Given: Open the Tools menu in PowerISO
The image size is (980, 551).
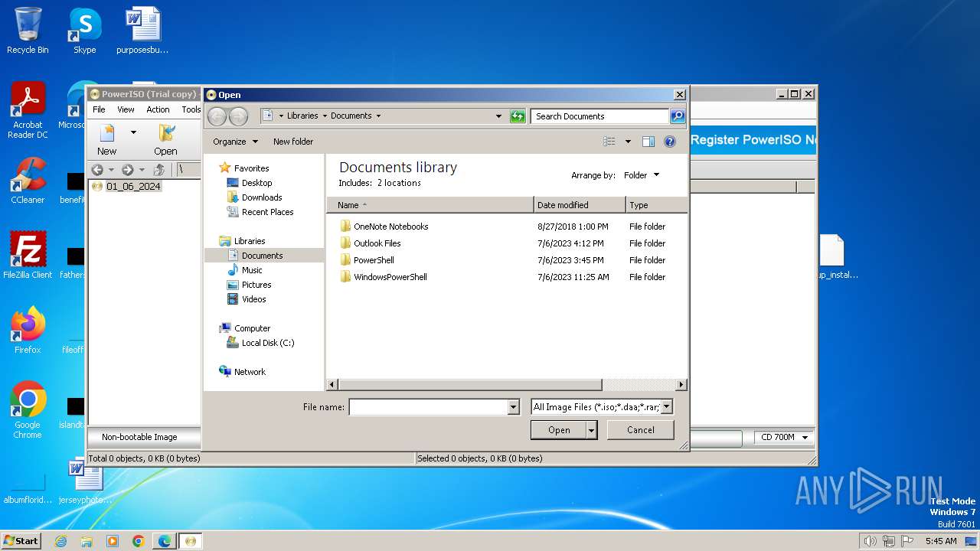Looking at the screenshot, I should [x=191, y=109].
